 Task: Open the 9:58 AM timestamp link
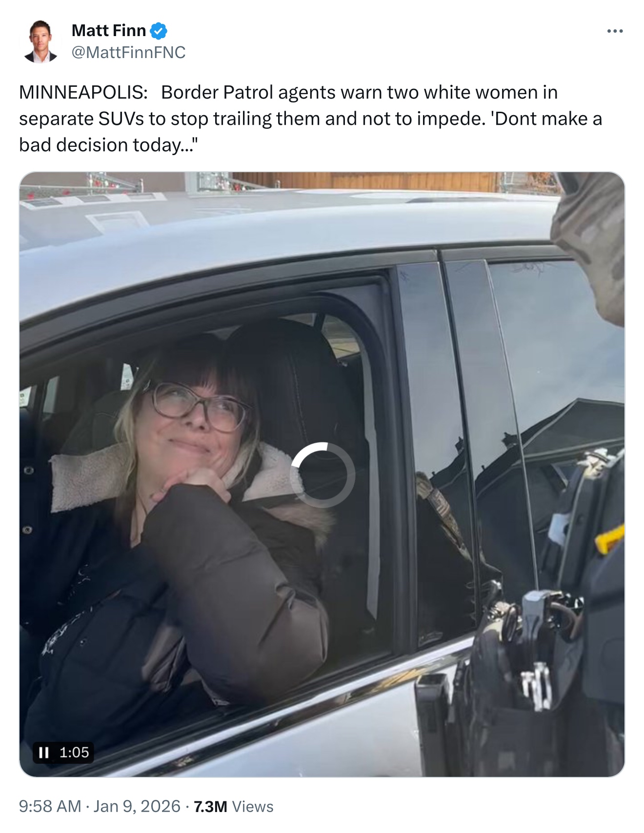(x=50, y=806)
